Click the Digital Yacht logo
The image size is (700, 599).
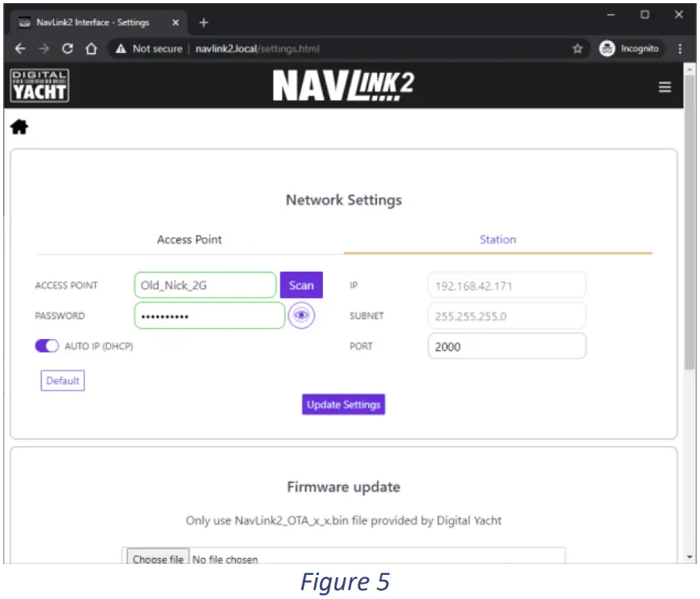click(x=38, y=85)
